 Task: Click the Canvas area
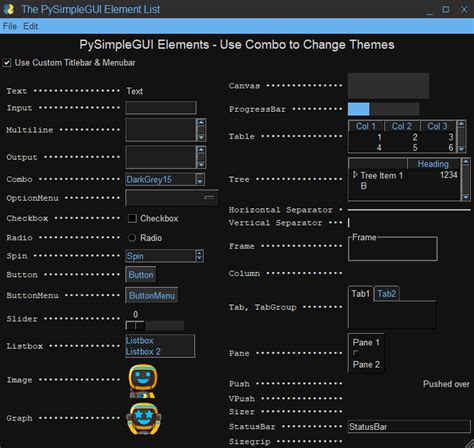[x=388, y=86]
